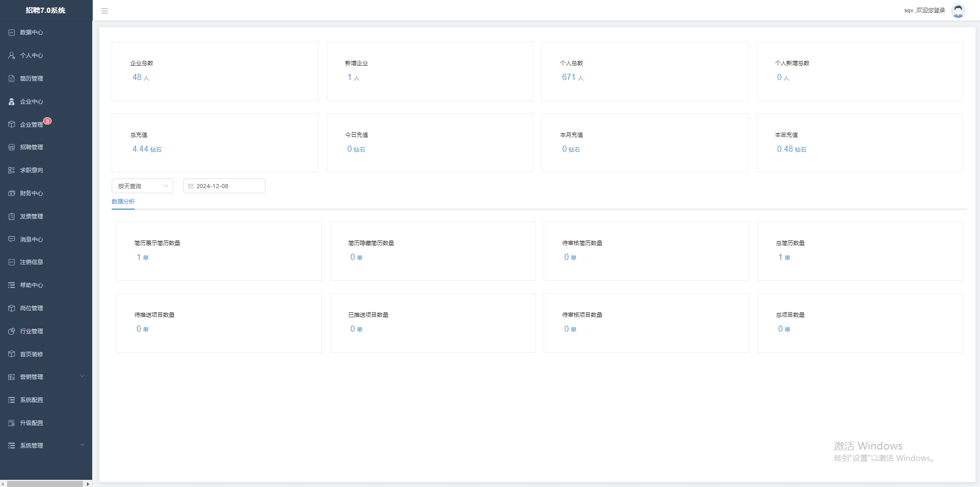Click the 系统管理 list icon

pyautogui.click(x=11, y=445)
